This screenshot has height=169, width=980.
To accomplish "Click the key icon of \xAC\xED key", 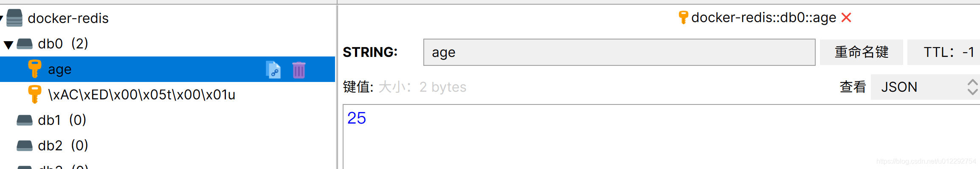I will (x=34, y=94).
